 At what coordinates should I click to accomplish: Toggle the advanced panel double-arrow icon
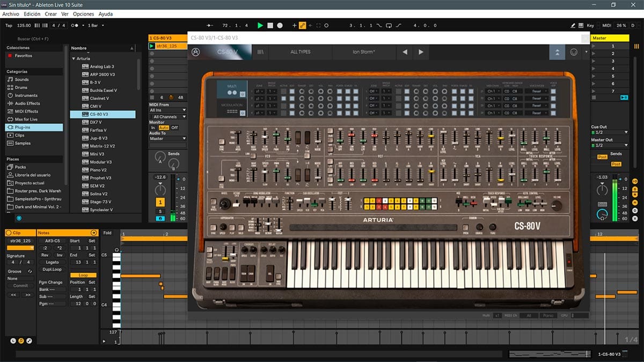(x=557, y=52)
